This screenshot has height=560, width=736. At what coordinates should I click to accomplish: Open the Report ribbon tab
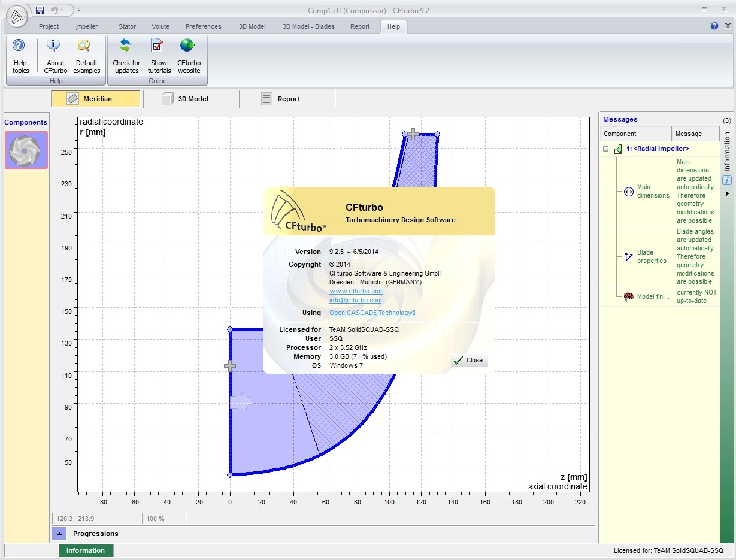[360, 26]
